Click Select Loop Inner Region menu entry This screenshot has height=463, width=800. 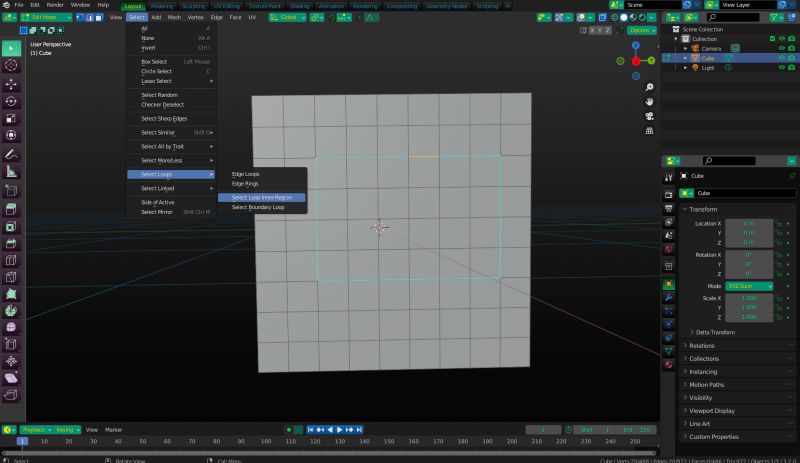click(x=262, y=198)
